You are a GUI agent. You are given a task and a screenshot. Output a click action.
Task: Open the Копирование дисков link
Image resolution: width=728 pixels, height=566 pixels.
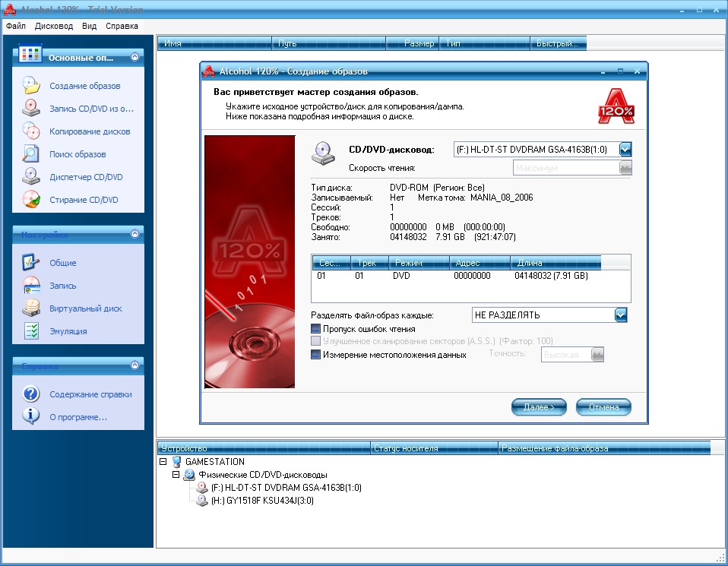tap(90, 131)
